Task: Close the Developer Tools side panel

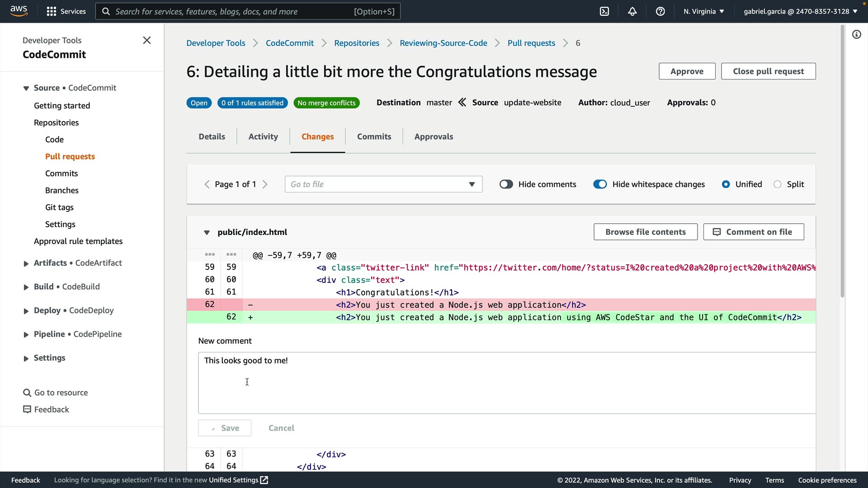Action: 147,40
